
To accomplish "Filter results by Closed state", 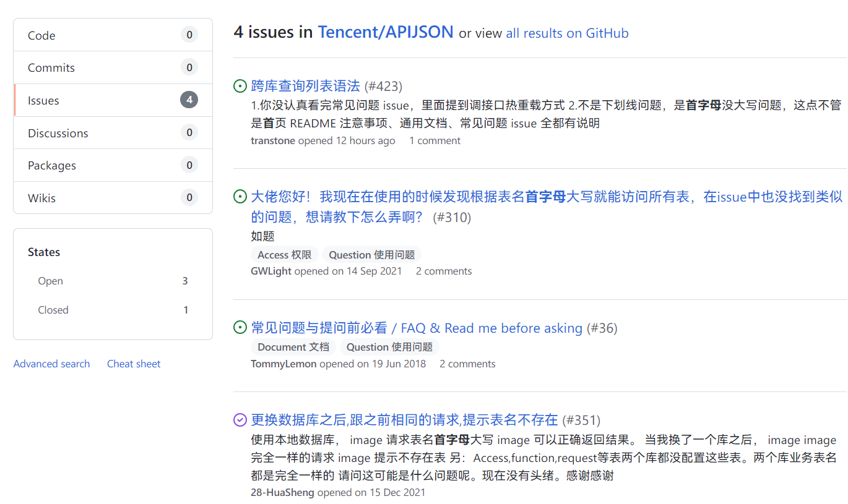I will click(53, 310).
